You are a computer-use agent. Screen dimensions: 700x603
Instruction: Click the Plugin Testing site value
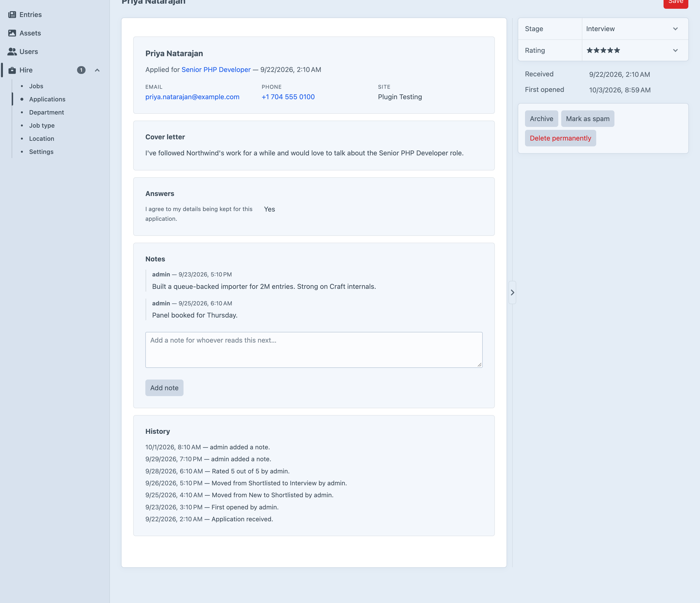[x=400, y=97]
